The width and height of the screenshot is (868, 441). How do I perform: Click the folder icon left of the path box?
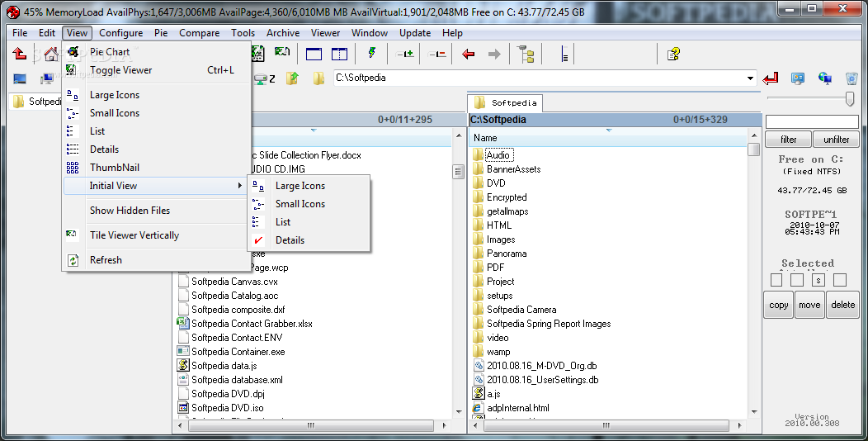tap(318, 78)
